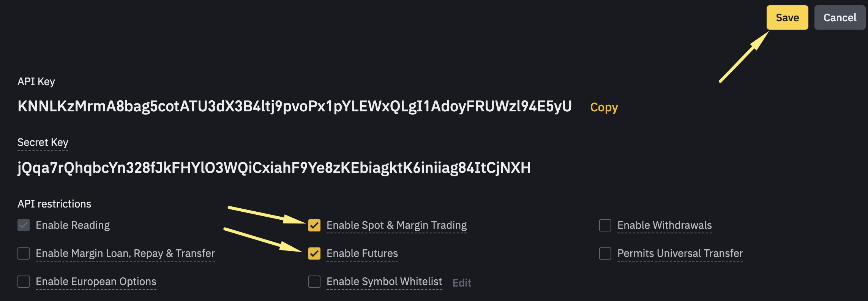Click the secret key string text
This screenshot has width=868, height=301.
pos(274,168)
